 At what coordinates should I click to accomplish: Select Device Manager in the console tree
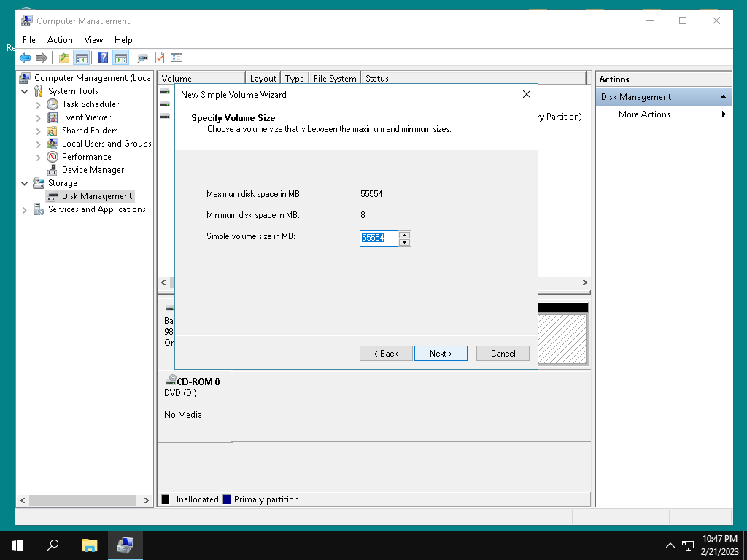pyautogui.click(x=93, y=170)
